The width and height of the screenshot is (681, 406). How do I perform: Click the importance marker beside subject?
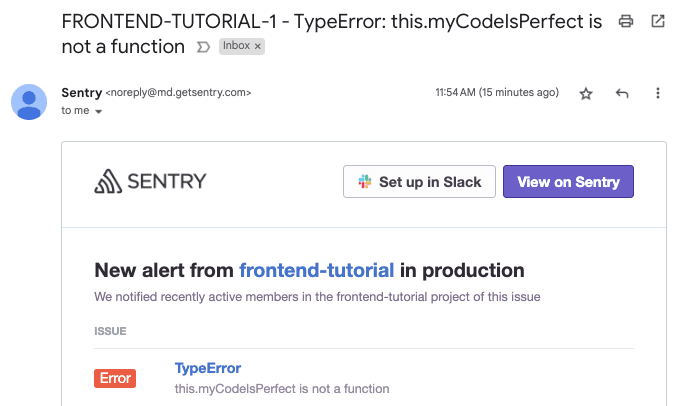coord(203,47)
